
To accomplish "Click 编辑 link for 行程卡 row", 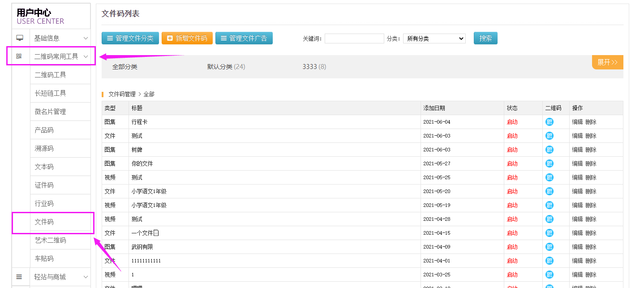I will click(577, 122).
